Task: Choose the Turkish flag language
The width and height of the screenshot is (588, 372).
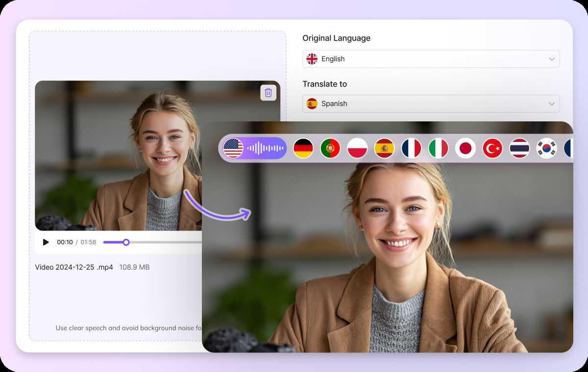Action: click(492, 148)
